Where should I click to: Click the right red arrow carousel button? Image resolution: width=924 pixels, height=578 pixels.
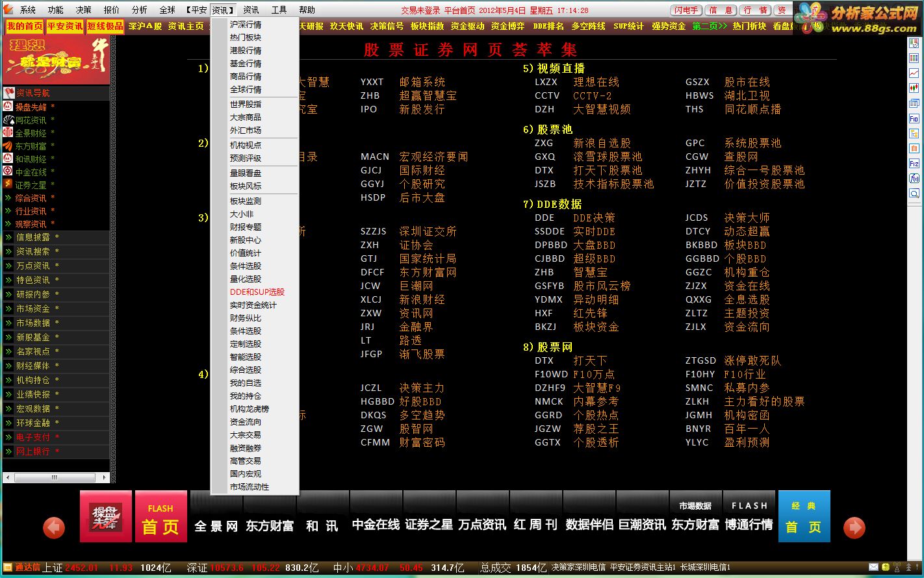pyautogui.click(x=854, y=527)
